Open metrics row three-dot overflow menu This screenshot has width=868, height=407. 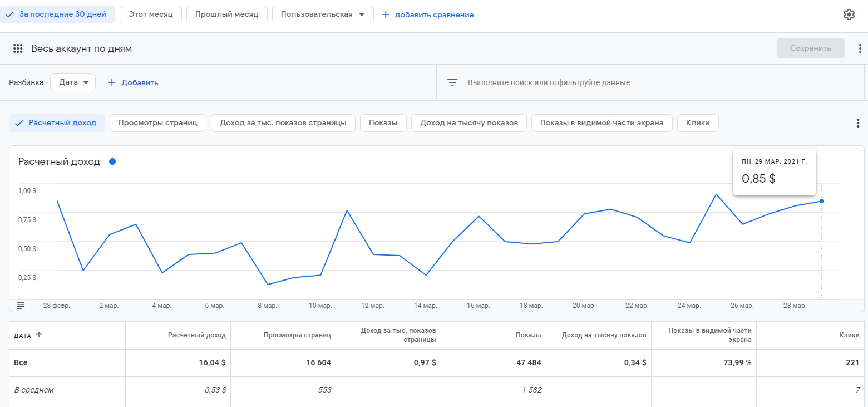coord(857,123)
